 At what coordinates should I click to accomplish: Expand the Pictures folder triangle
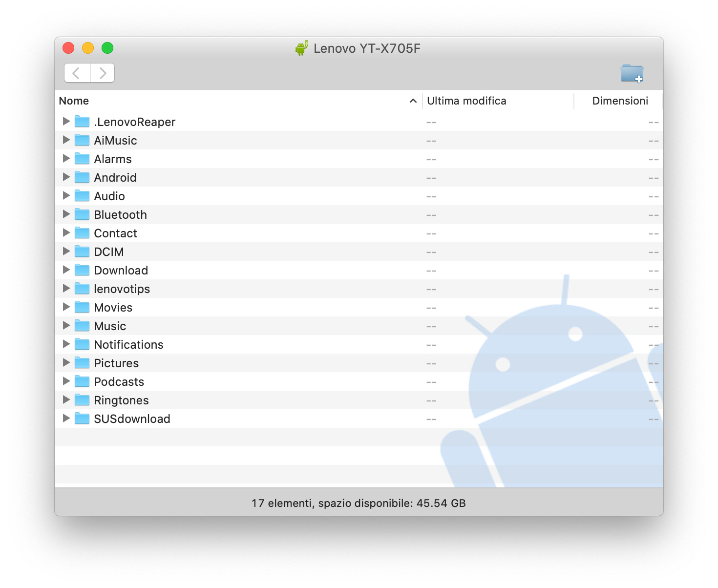tap(66, 362)
